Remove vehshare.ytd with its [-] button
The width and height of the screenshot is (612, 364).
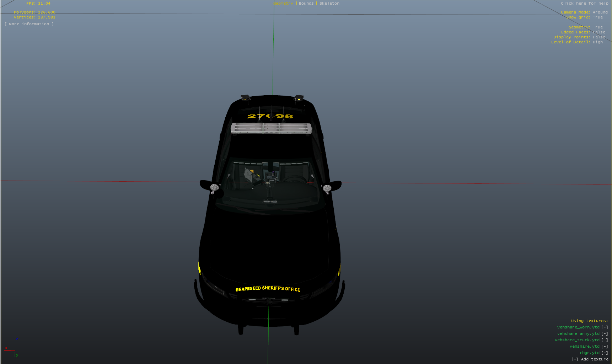pyautogui.click(x=605, y=347)
